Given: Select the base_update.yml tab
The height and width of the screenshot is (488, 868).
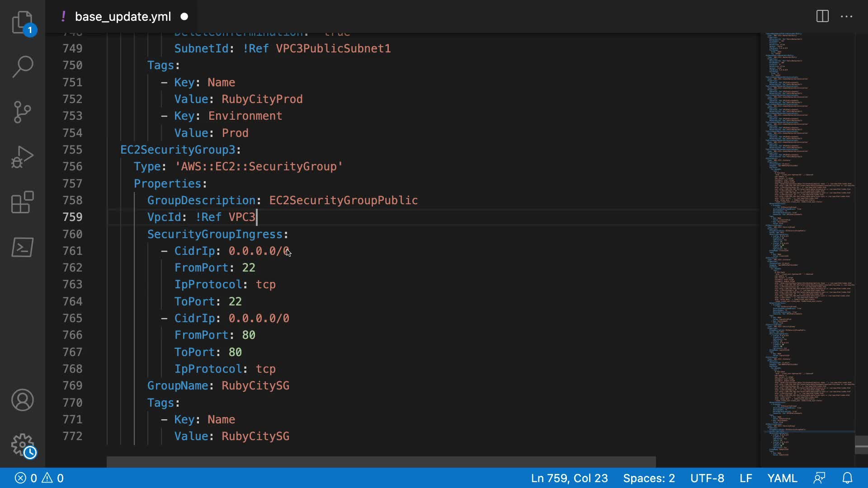Looking at the screenshot, I should tap(123, 17).
